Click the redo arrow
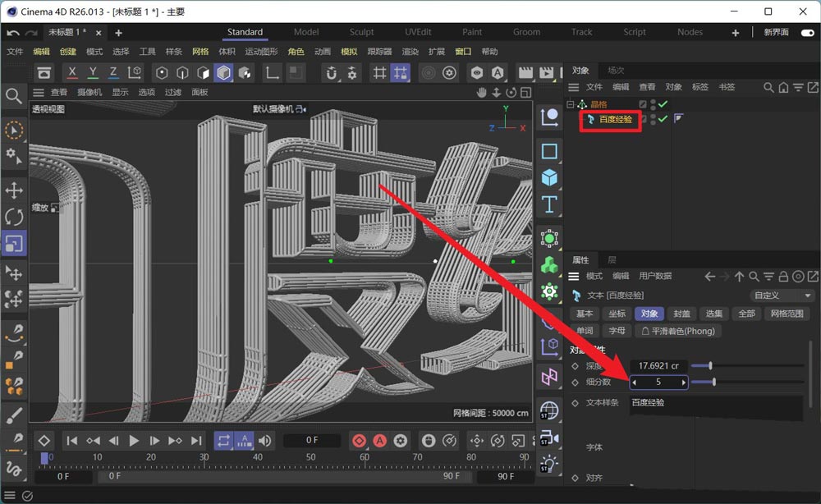This screenshot has width=821, height=504. click(x=31, y=33)
